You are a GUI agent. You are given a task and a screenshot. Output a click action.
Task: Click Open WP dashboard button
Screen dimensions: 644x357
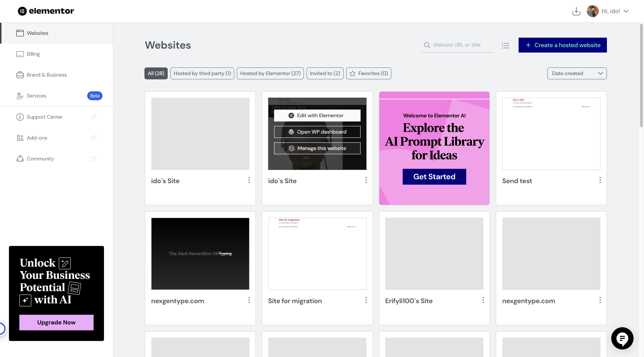(x=317, y=132)
